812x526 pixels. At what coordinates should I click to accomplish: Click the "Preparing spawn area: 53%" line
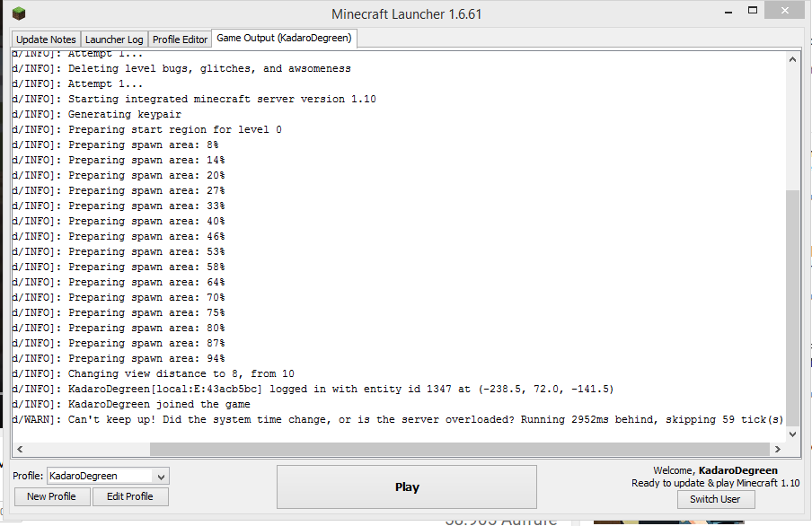point(119,251)
